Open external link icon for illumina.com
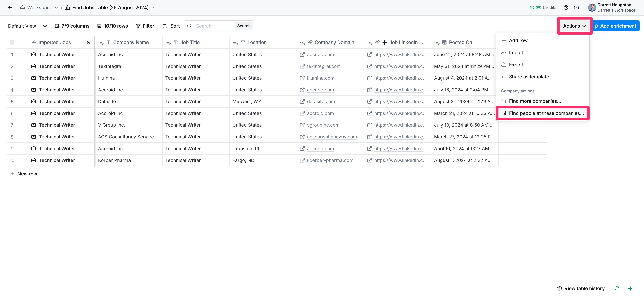 click(x=302, y=78)
